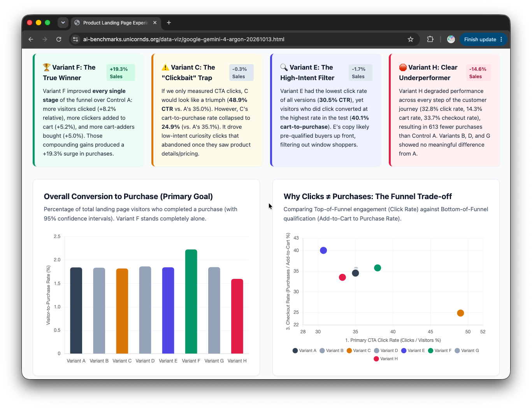Reload the current page
The width and height of the screenshot is (532, 408).
59,39
